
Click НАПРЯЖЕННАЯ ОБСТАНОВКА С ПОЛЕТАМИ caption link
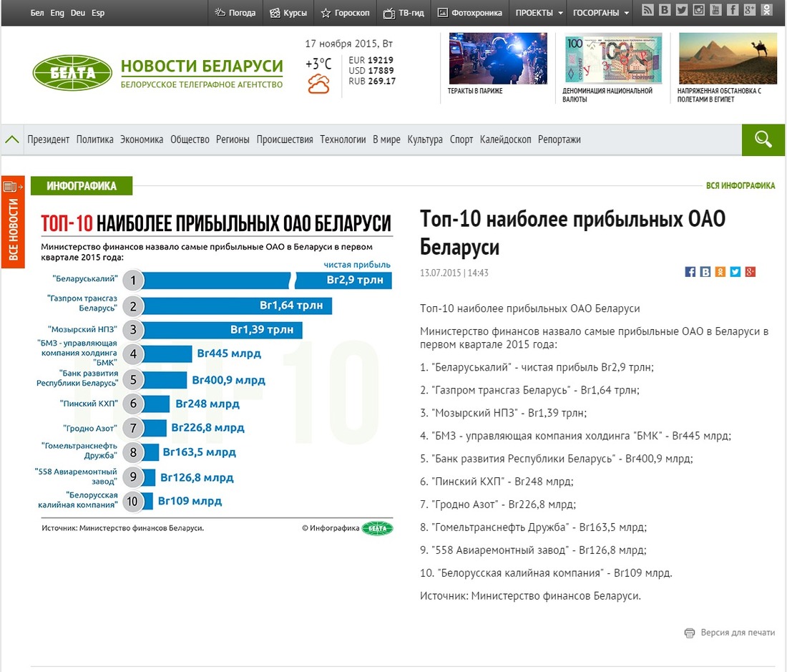(x=719, y=95)
